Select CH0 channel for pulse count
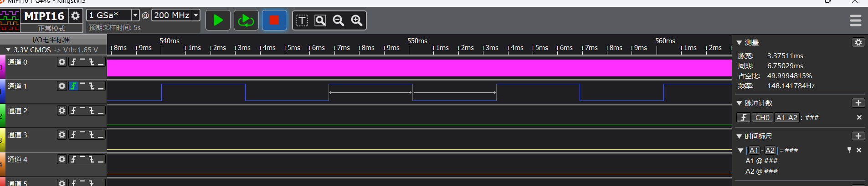Viewport: 868px width, 186px height. pyautogui.click(x=762, y=117)
